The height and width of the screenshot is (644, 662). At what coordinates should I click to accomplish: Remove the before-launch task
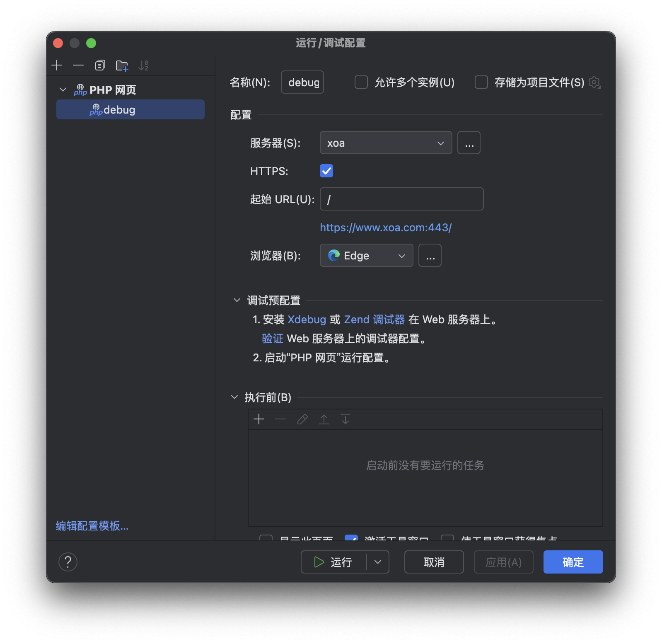(x=280, y=419)
